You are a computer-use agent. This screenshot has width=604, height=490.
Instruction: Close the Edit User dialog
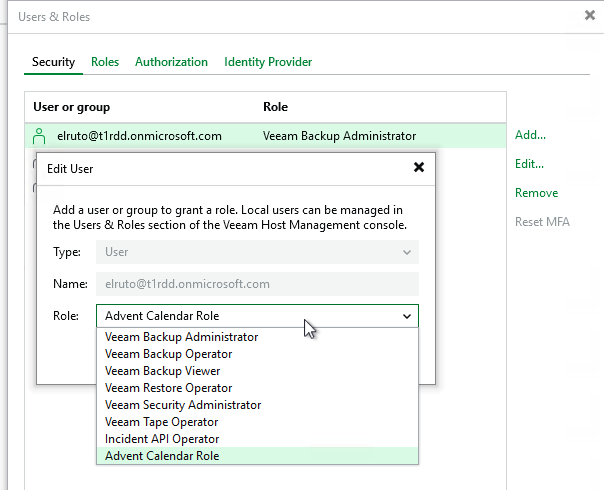(419, 168)
